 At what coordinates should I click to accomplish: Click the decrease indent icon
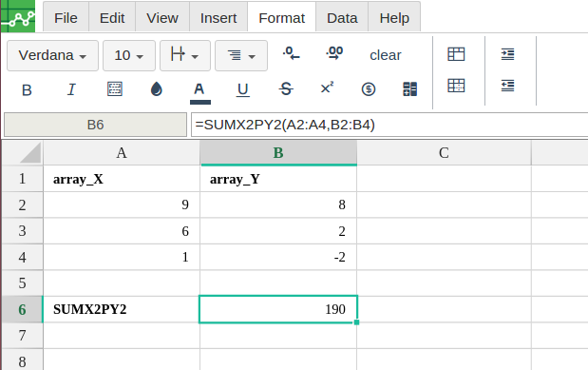tap(508, 86)
